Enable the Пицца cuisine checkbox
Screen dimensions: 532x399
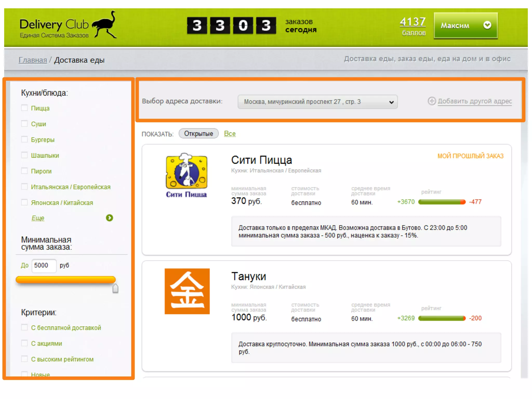[x=24, y=108]
